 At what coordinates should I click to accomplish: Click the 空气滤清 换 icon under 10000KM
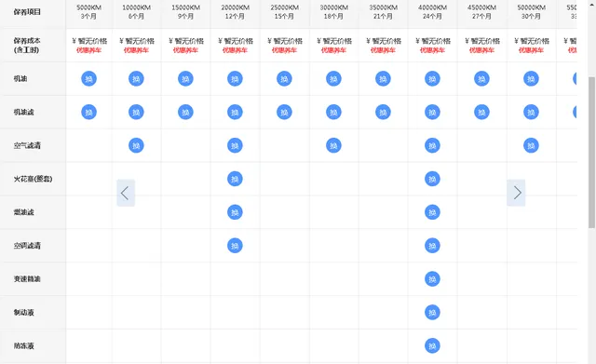pyautogui.click(x=136, y=145)
